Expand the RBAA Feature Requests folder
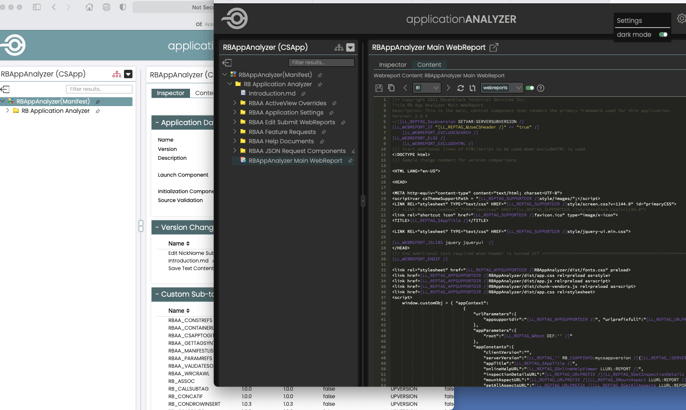This screenshot has height=410, width=686. click(x=235, y=132)
